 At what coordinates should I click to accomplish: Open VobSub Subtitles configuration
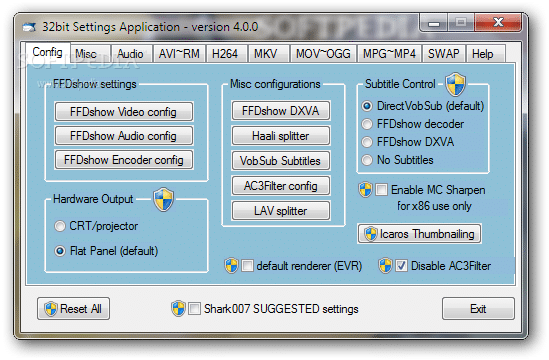tap(280, 161)
